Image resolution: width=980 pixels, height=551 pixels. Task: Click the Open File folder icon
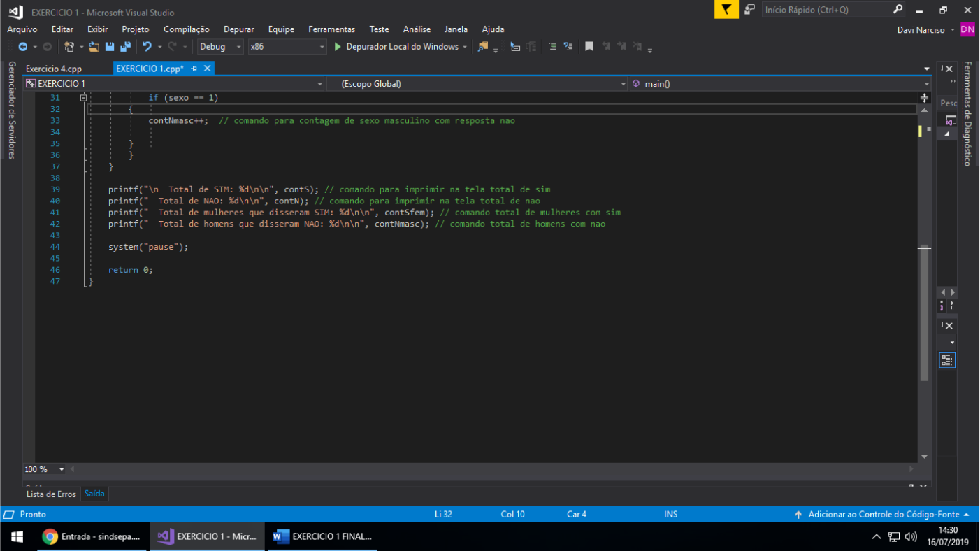point(94,47)
